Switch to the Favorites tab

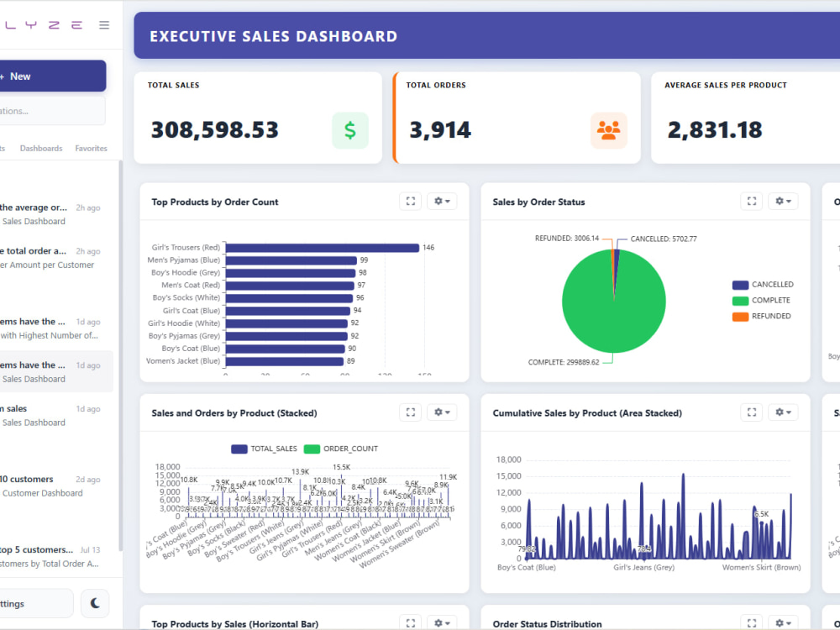tap(91, 149)
